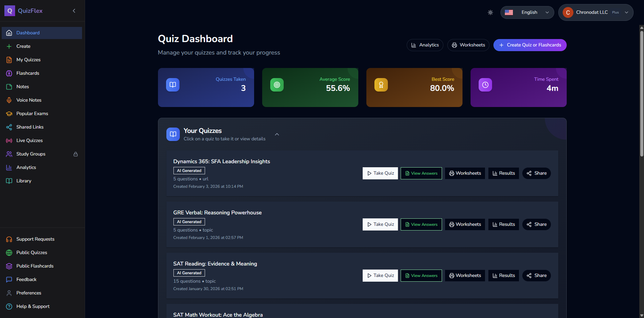
Task: Toggle light mode with the sun icon
Action: (490, 12)
